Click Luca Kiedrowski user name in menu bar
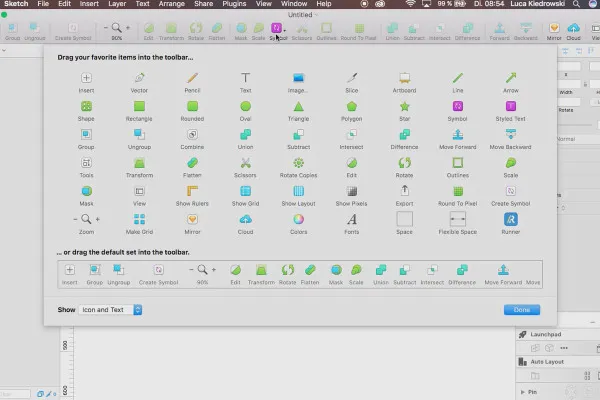Image resolution: width=600 pixels, height=400 pixels. 538,4
